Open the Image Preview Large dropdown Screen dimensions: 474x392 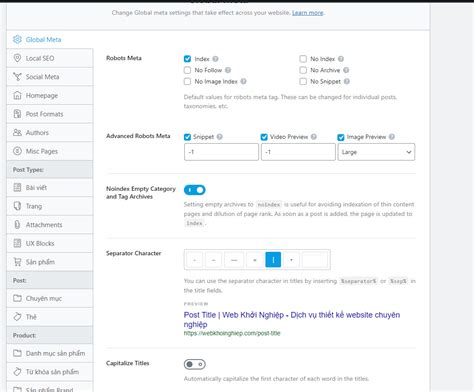(x=376, y=152)
